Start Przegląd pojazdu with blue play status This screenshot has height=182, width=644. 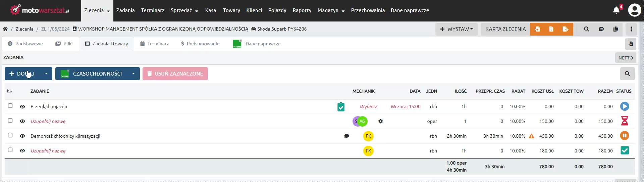pos(625,106)
